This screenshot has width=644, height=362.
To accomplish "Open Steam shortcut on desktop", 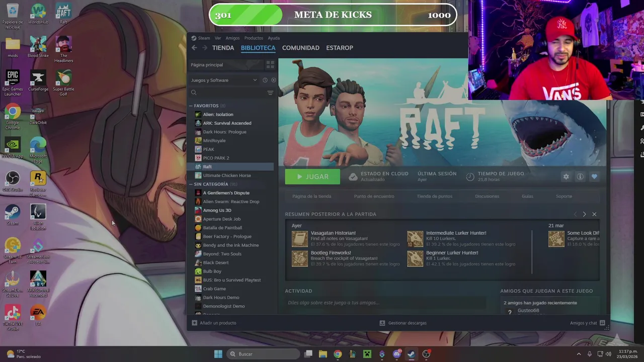I will [x=13, y=215].
